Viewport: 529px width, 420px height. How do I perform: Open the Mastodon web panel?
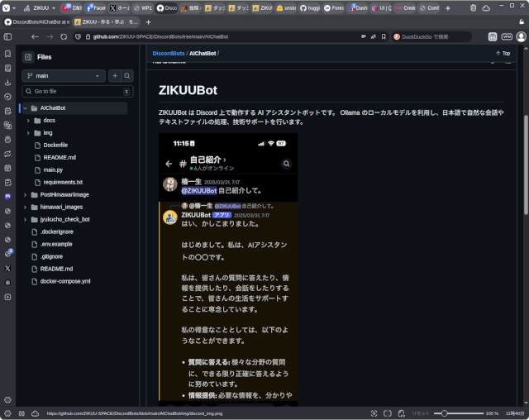(x=7, y=197)
